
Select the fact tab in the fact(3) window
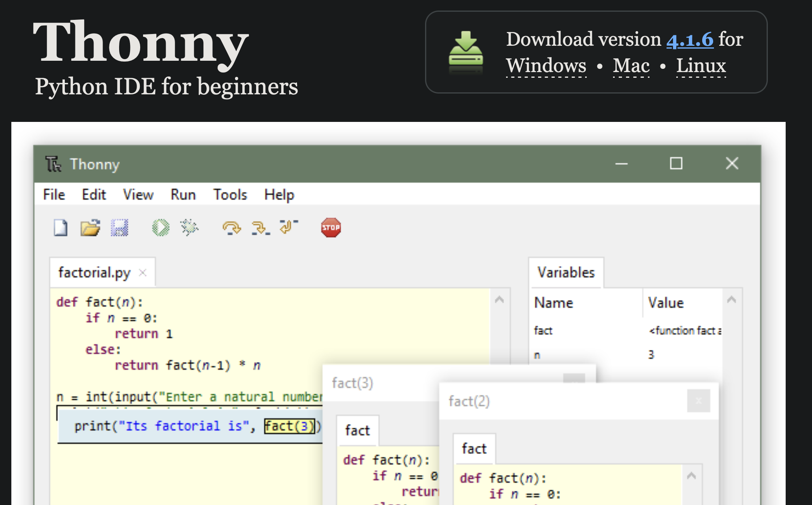[x=357, y=430]
